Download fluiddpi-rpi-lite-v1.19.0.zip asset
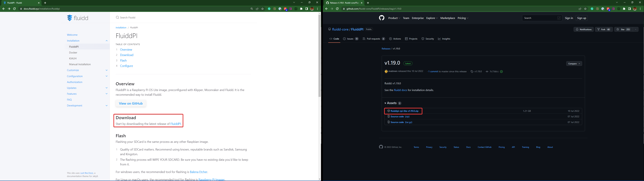 point(404,111)
